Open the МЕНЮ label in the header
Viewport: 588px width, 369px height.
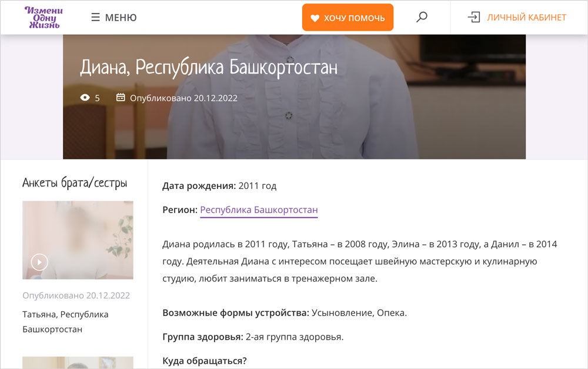pyautogui.click(x=121, y=18)
